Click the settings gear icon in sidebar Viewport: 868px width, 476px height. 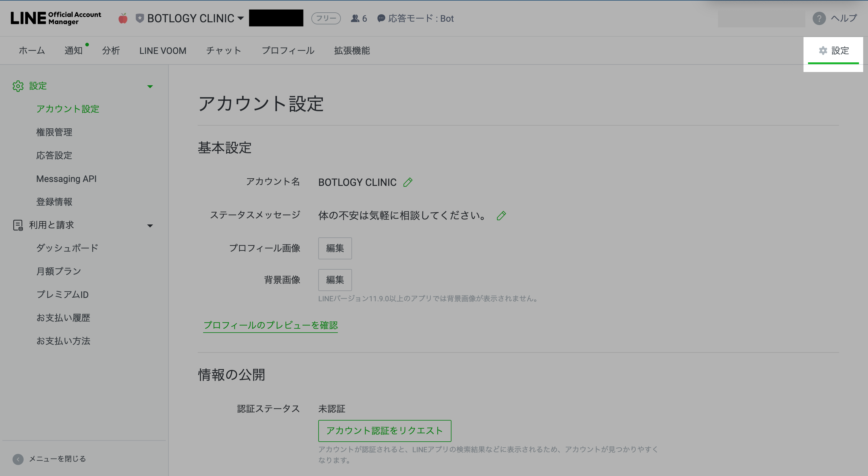[x=18, y=86]
